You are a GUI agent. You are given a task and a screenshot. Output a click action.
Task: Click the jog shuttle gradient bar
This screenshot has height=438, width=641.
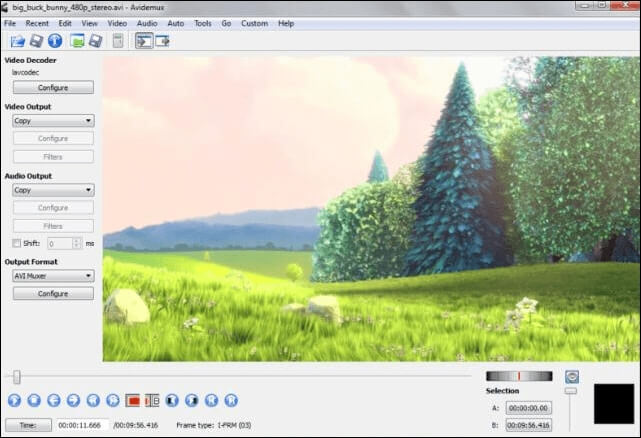[x=519, y=376]
